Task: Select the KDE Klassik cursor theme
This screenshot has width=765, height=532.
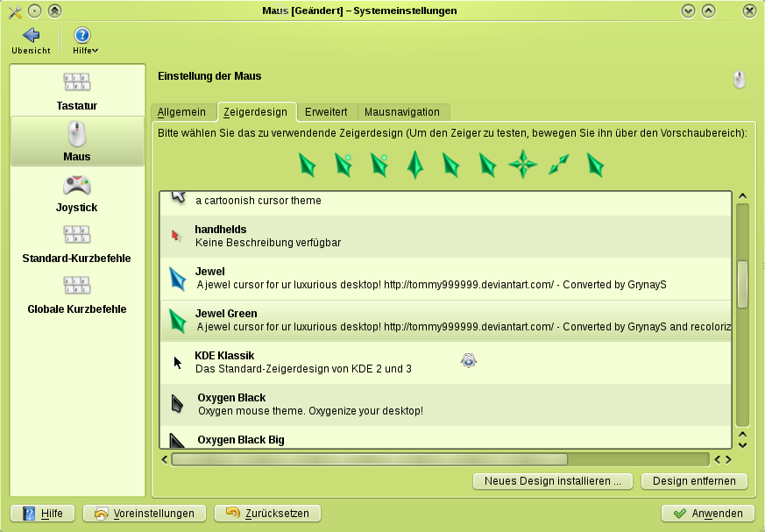Action: coord(445,362)
